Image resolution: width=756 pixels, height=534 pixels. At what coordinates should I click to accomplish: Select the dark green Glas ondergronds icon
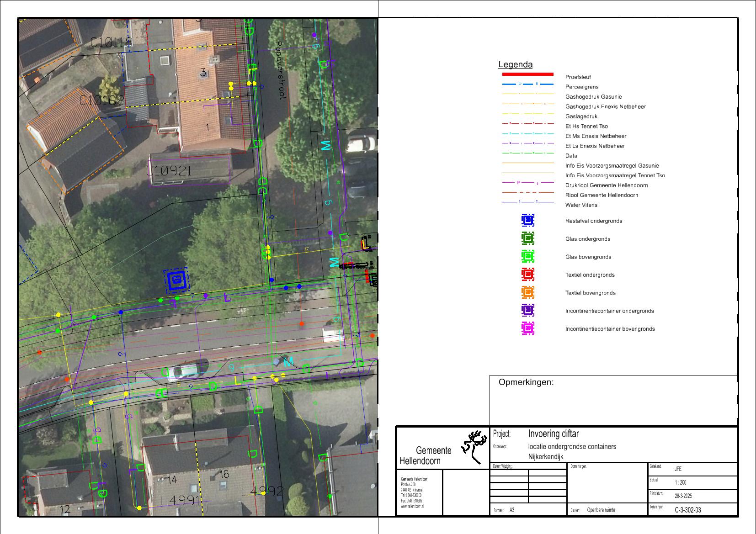[x=527, y=238]
